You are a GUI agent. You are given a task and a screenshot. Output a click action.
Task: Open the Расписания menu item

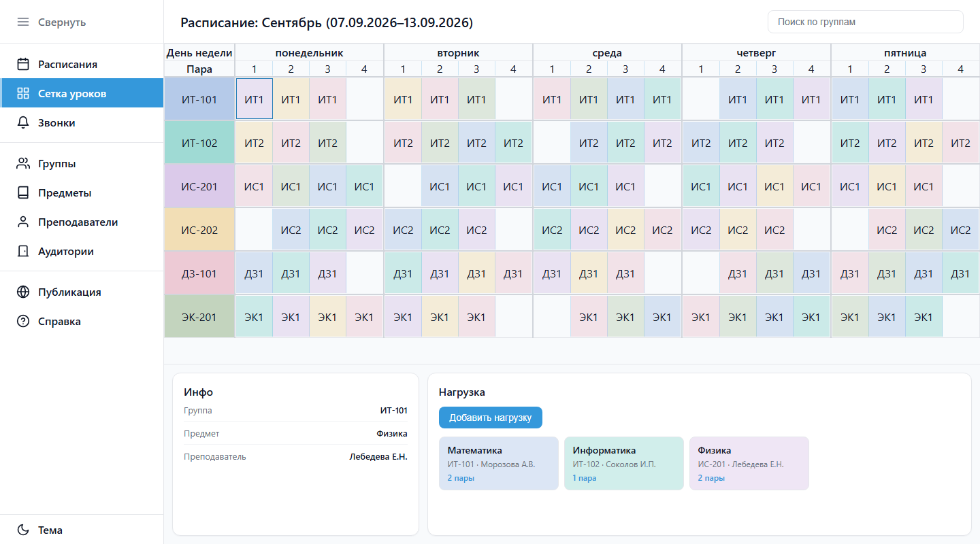(x=82, y=64)
